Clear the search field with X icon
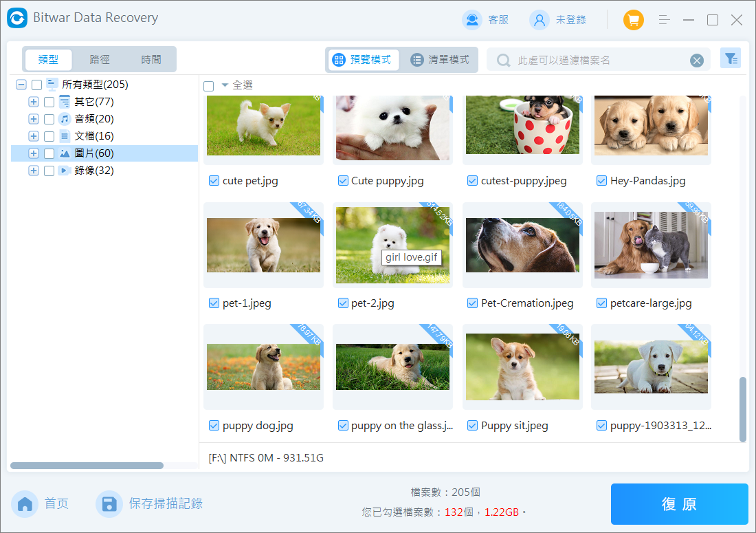Screen dimensions: 756x533 (697, 61)
